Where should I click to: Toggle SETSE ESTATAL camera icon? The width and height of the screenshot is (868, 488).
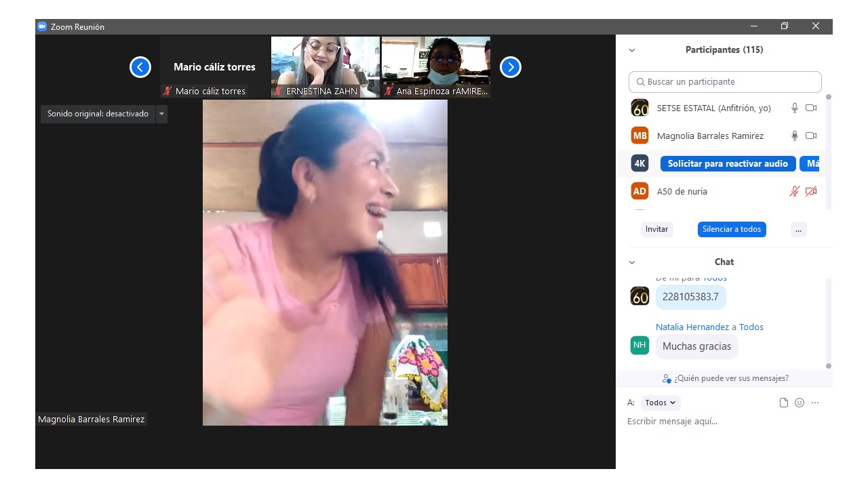pos(811,108)
